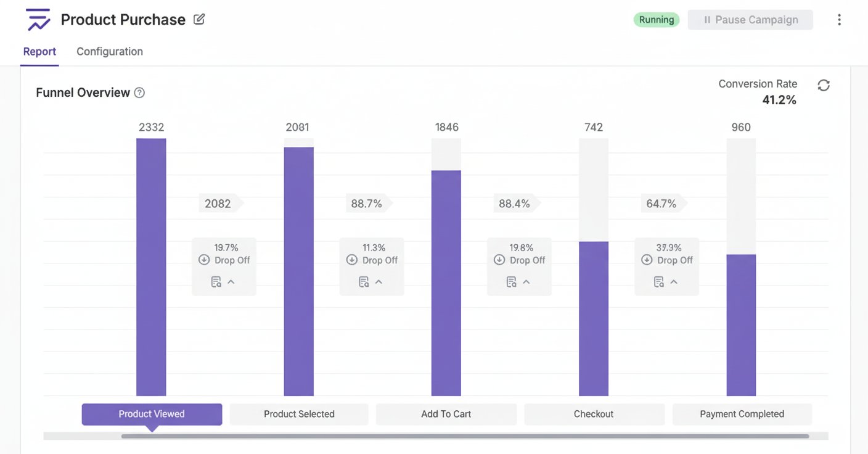Click the purple Checkout bar in chart

593,318
